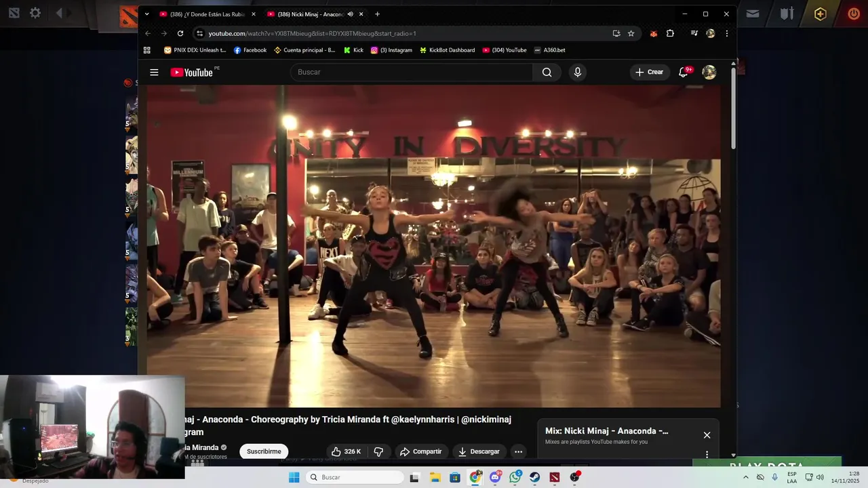Close the Y Donde Están Las Rubias tab

point(254,14)
